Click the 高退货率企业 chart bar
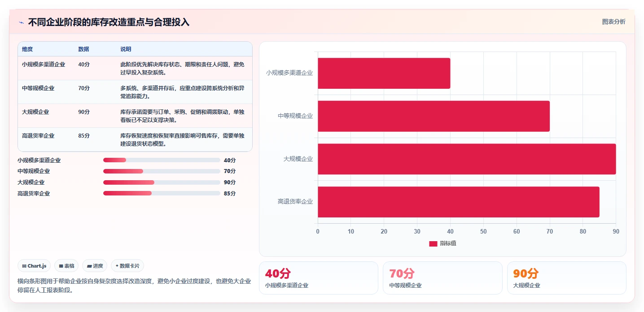The image size is (644, 312). point(459,202)
